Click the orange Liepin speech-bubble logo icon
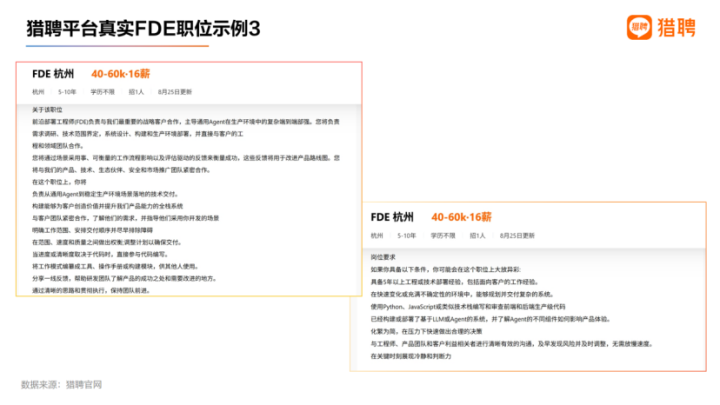 pyautogui.click(x=639, y=27)
